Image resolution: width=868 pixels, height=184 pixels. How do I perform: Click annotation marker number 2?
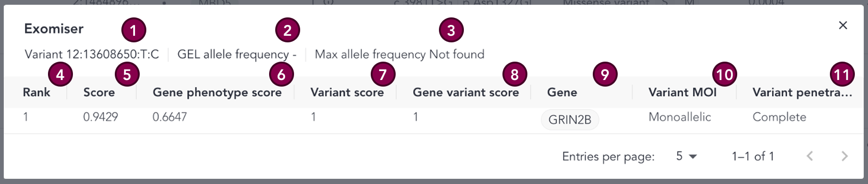287,31
